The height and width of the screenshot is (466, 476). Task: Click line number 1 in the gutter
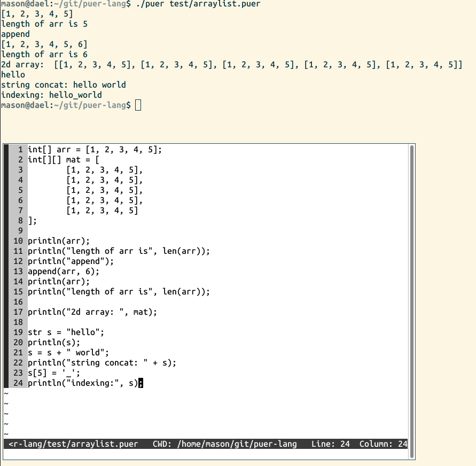(x=20, y=150)
